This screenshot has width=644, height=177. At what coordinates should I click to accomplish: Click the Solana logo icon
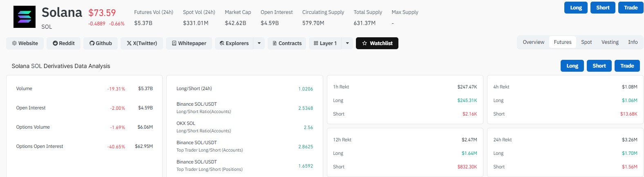tap(25, 17)
